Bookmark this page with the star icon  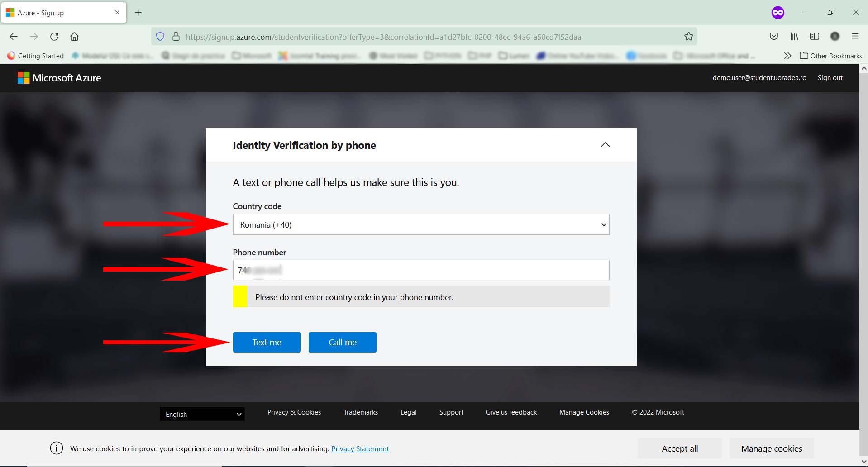pos(688,37)
